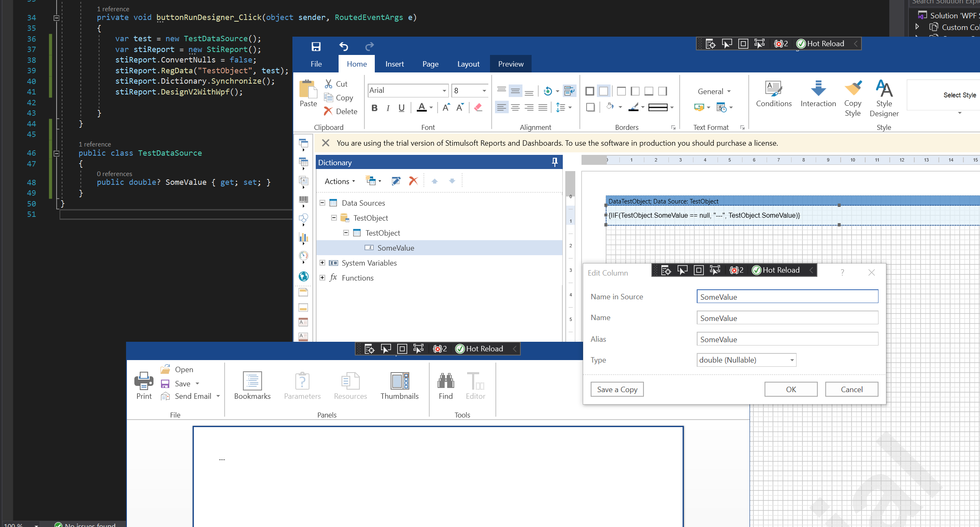Toggle word wrap in Alignment group

(x=569, y=90)
